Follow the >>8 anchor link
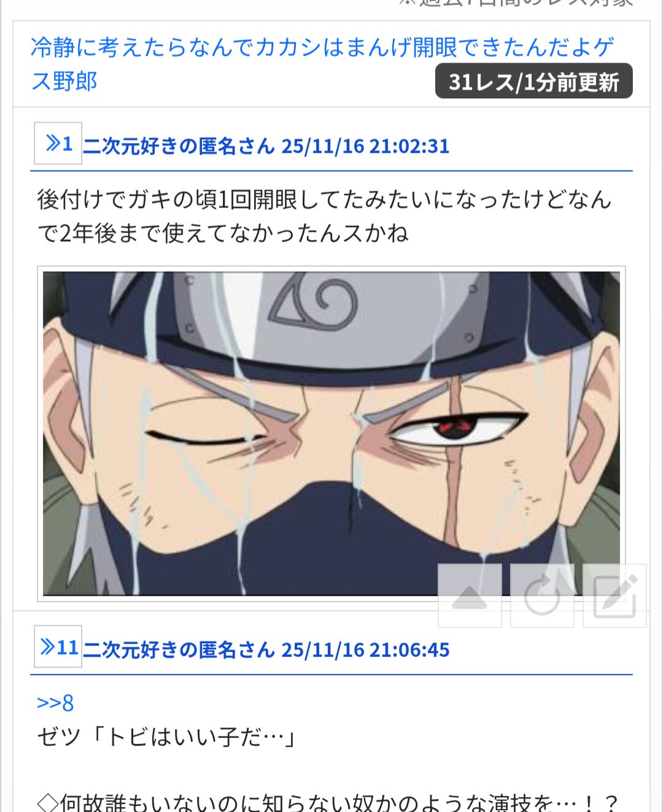Screen dimensions: 663x812 pyautogui.click(x=55, y=703)
